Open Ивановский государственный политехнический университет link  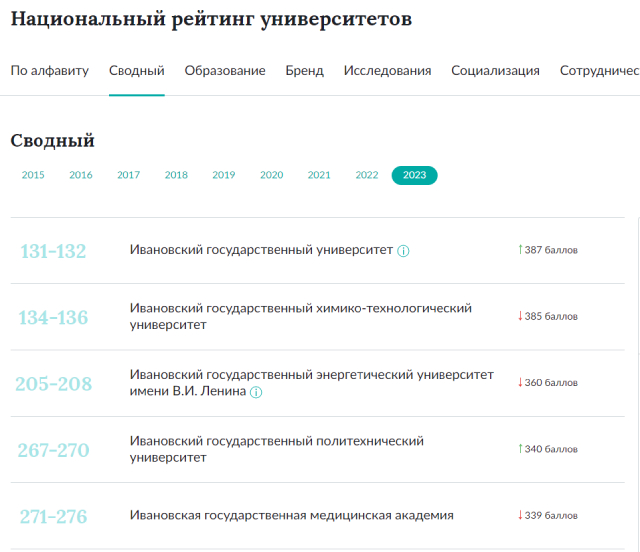(277, 449)
